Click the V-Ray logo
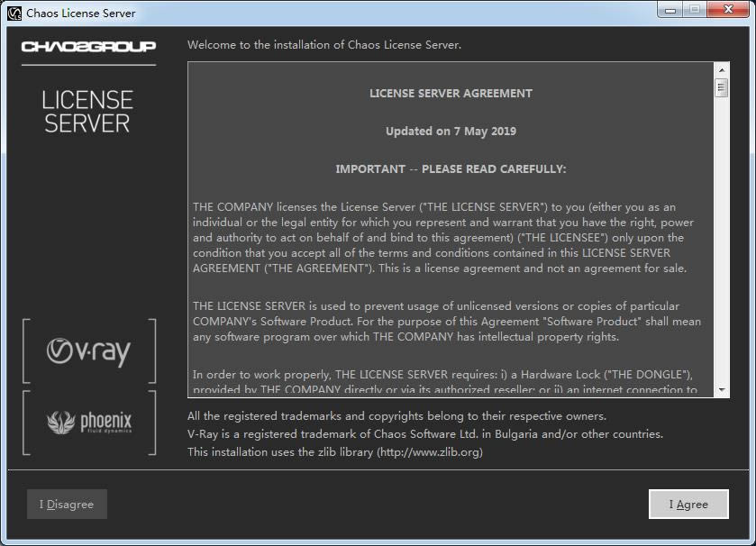This screenshot has width=756, height=546. (88, 350)
